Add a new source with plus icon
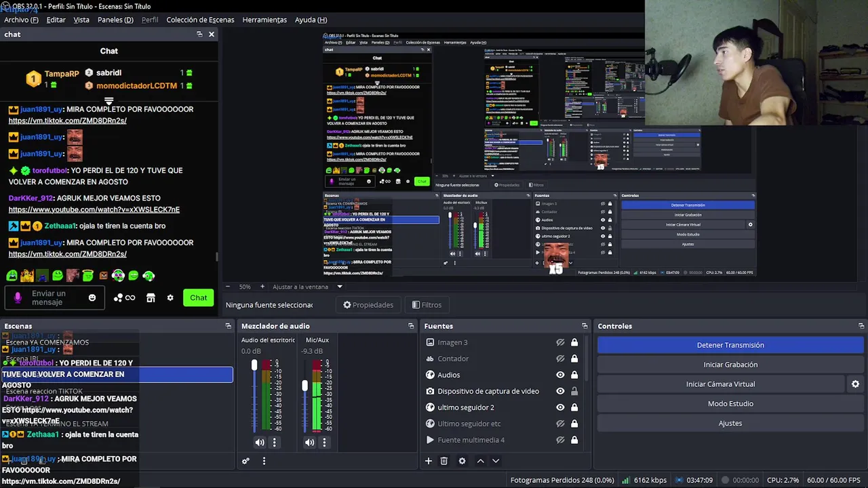This screenshot has height=488, width=868. (x=429, y=461)
